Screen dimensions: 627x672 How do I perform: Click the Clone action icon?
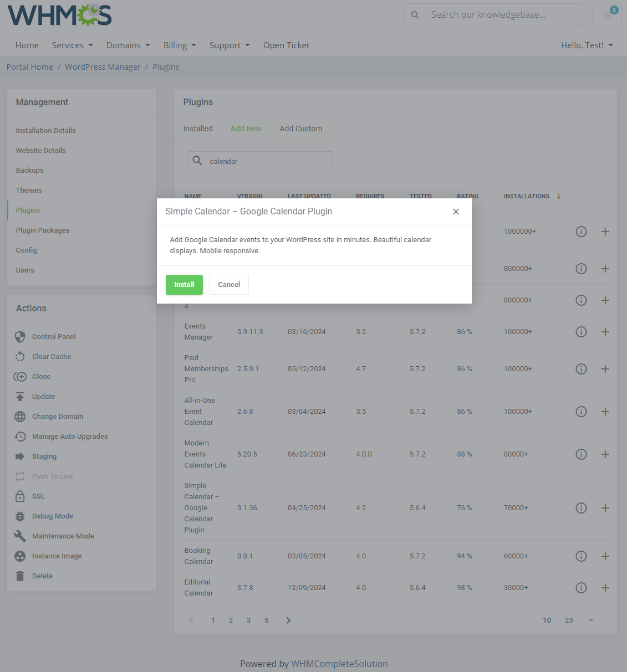(x=20, y=376)
